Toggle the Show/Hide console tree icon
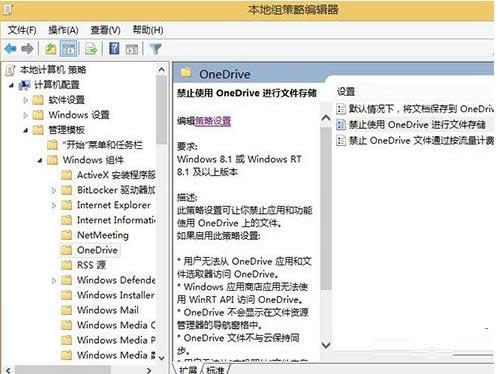This screenshot has height=374, width=498. [69, 49]
